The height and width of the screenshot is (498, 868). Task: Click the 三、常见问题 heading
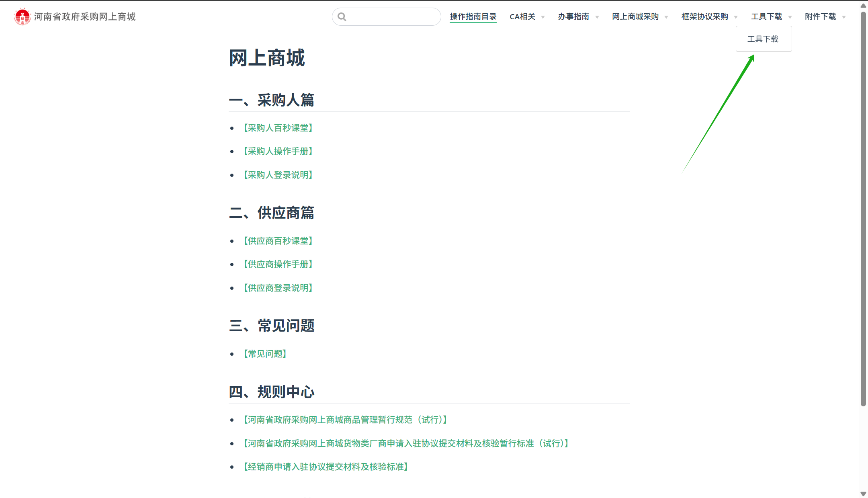272,326
